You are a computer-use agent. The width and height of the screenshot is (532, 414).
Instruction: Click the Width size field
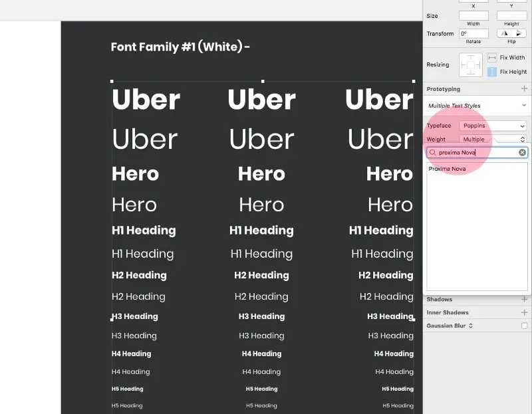[473, 15]
